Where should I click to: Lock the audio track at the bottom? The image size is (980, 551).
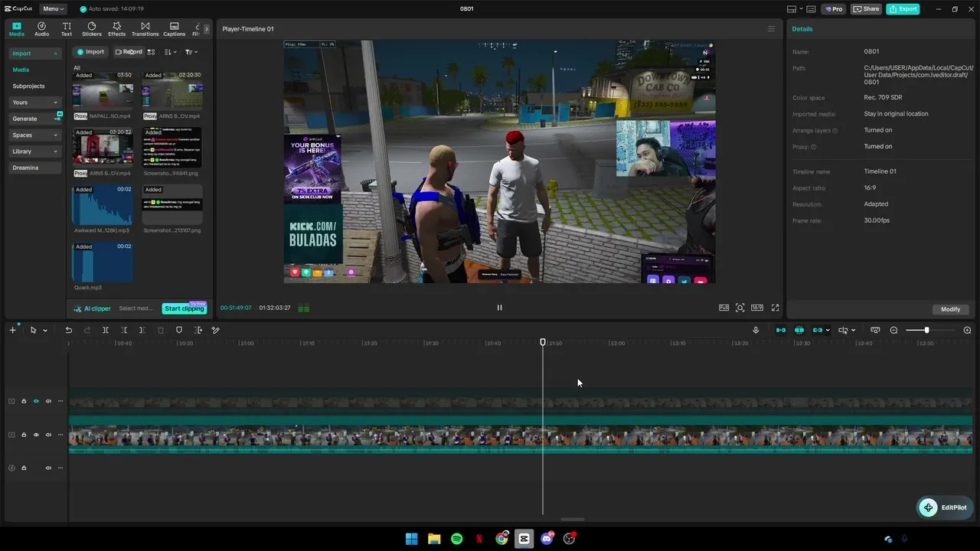coord(24,468)
